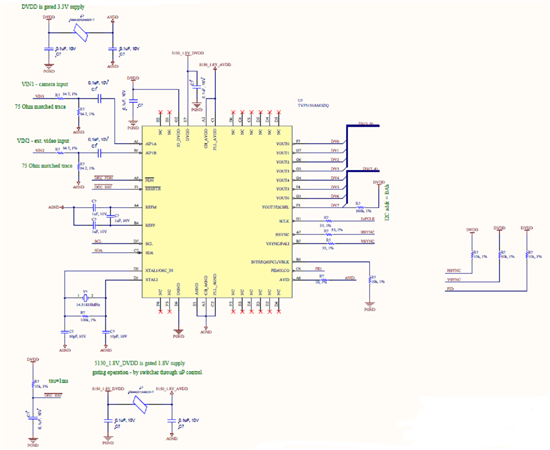Click the vertical 'I2C addr = BAh' note

[x=387, y=203]
